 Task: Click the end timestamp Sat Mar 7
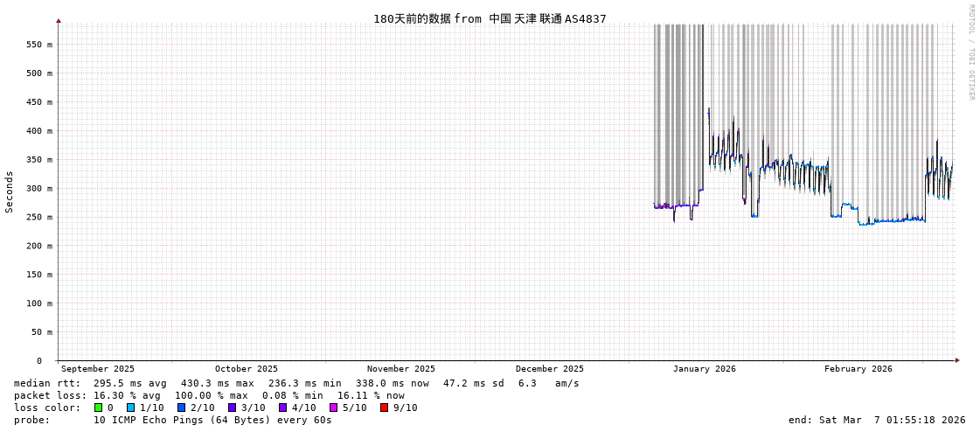click(x=876, y=420)
